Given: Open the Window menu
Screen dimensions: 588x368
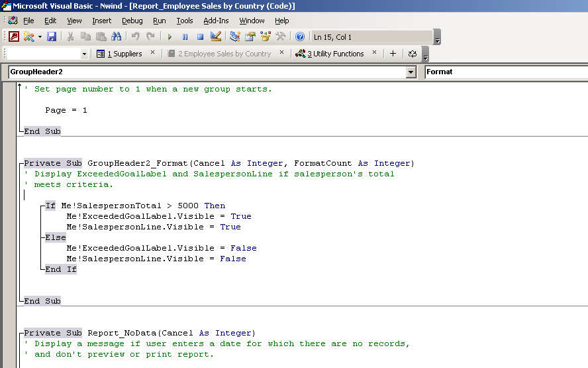Looking at the screenshot, I should 252,21.
